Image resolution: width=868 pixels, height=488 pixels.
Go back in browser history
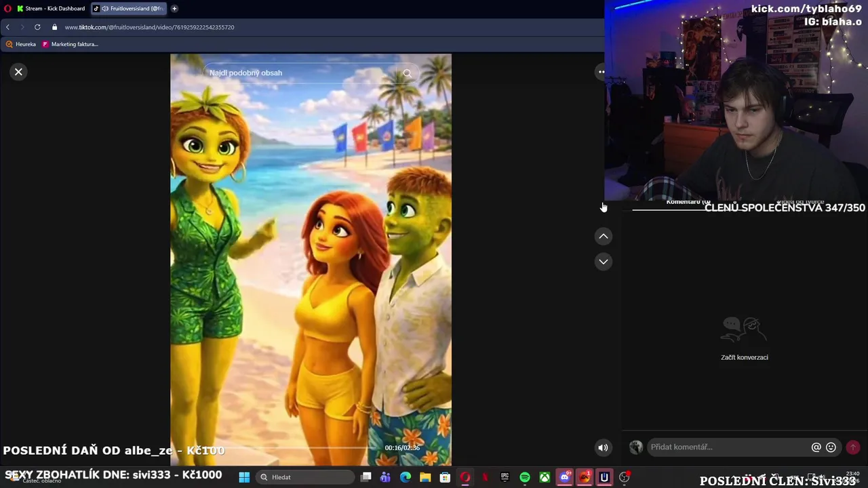[8, 27]
